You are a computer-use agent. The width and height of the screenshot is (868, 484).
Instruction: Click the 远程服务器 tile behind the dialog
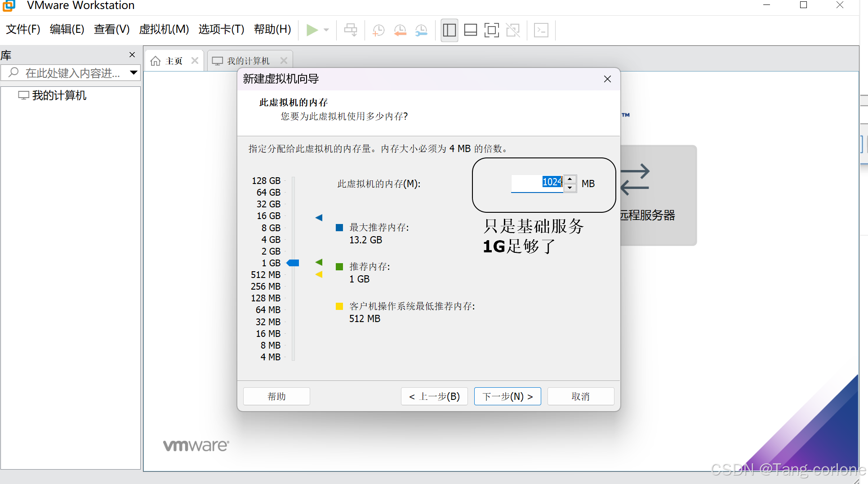(x=659, y=195)
